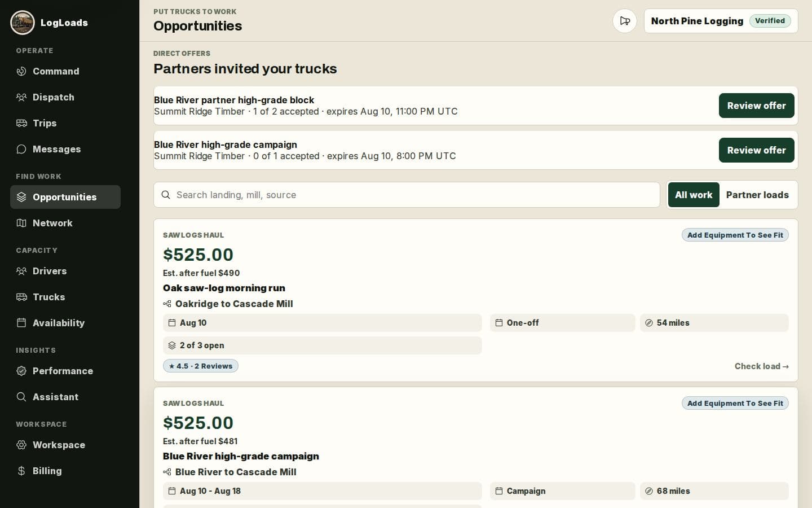Image resolution: width=812 pixels, height=508 pixels.
Task: Click the Command sidebar icon
Action: pyautogui.click(x=21, y=71)
